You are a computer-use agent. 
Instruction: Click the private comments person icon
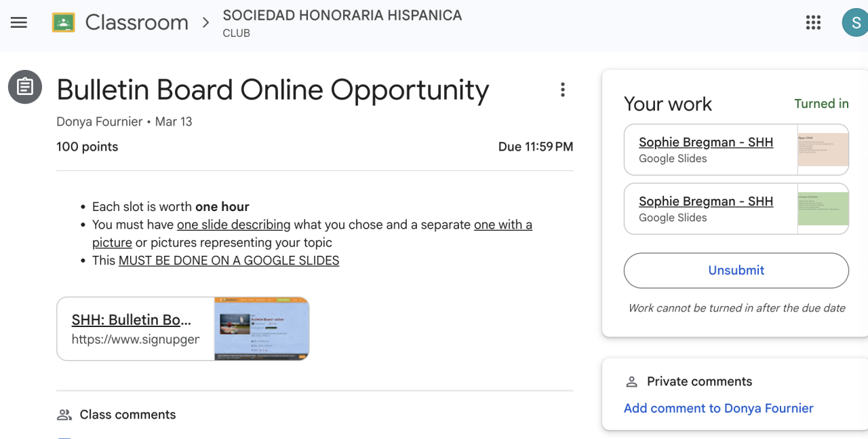pyautogui.click(x=631, y=381)
